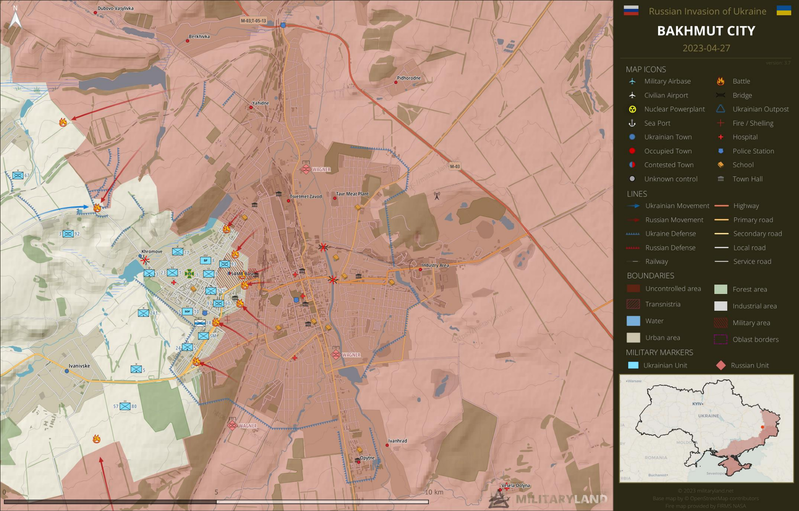Click the Hospital legend icon

(721, 137)
